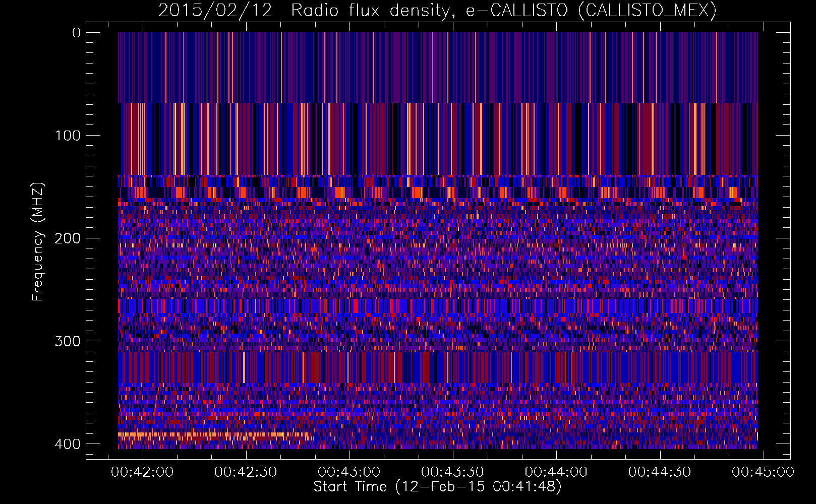The height and width of the screenshot is (504, 816).
Task: Click the 00:43:30 time tick label
Action: click(452, 472)
